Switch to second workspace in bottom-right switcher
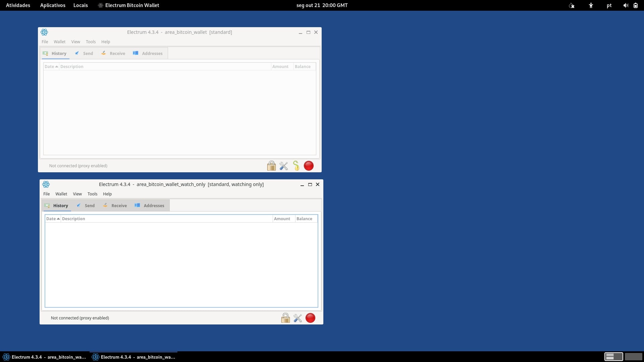644x362 pixels. (633, 357)
